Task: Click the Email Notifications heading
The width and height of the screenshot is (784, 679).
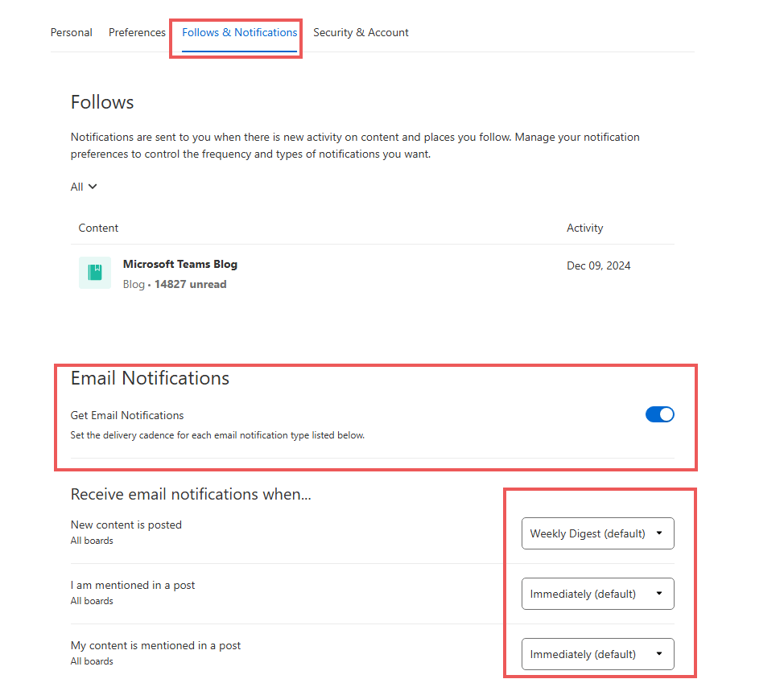Action: pos(150,378)
